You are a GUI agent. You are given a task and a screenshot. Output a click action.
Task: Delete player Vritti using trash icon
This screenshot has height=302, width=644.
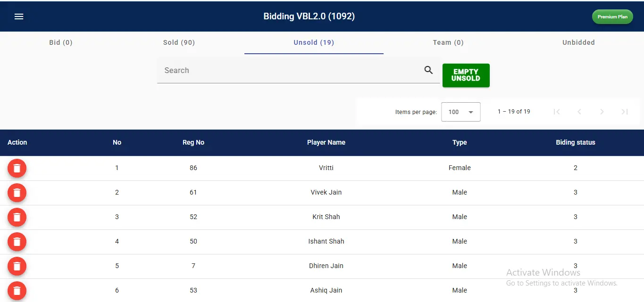[17, 168]
